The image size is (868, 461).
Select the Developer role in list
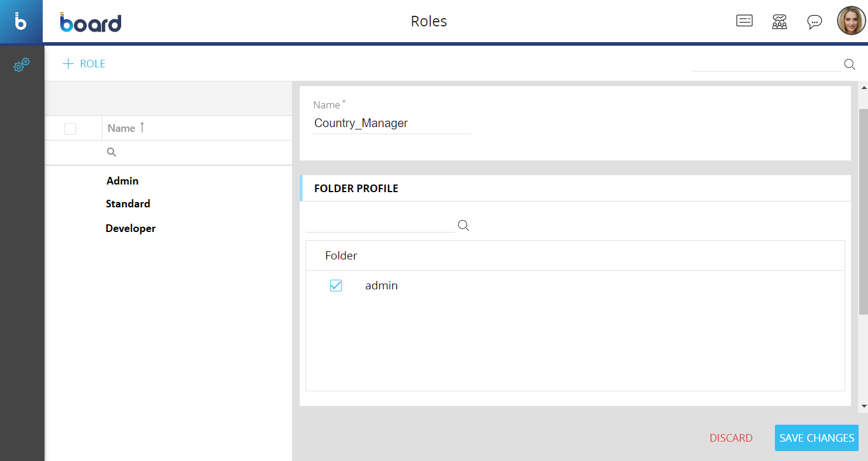[x=131, y=228]
